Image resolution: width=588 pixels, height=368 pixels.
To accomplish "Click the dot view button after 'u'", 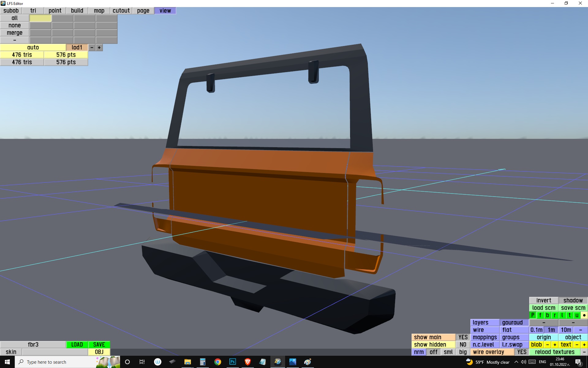I will [584, 315].
